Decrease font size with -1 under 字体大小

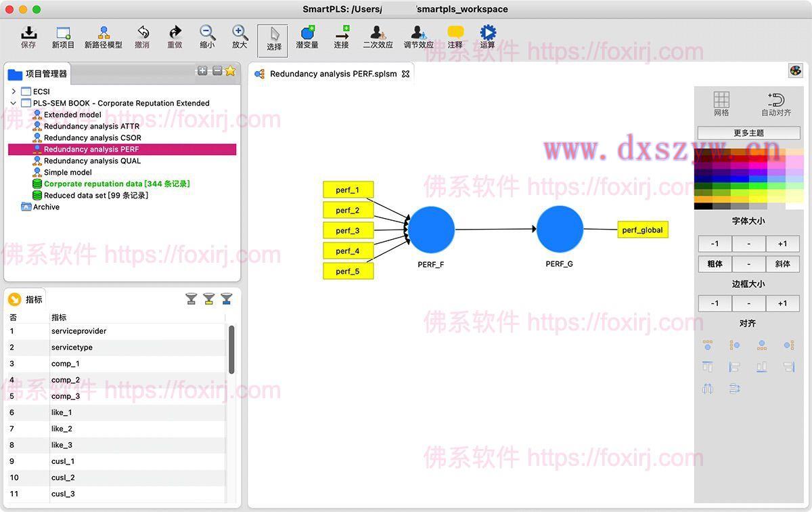[x=715, y=244]
